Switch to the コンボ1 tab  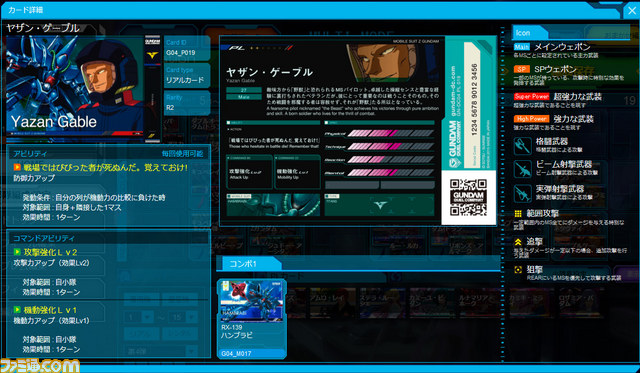click(x=249, y=264)
